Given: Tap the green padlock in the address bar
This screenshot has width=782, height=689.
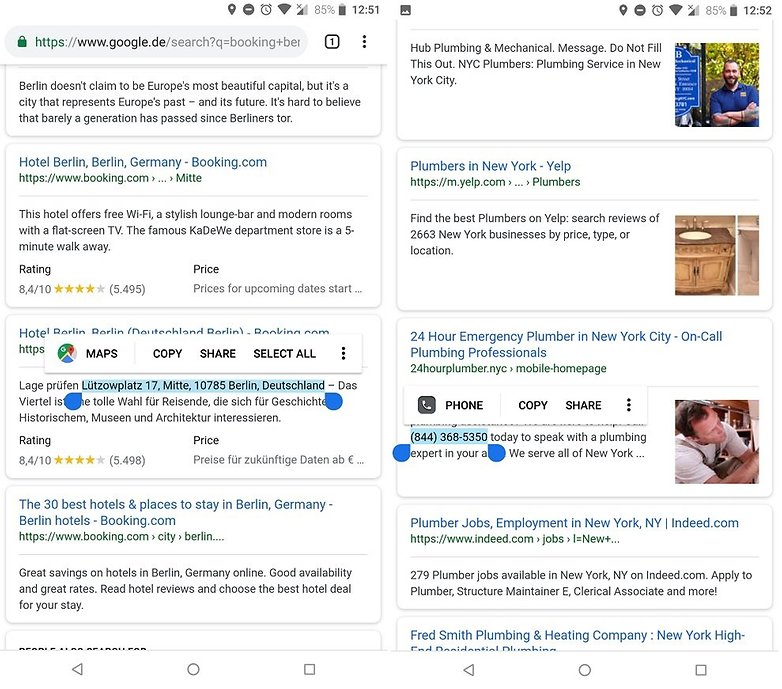Looking at the screenshot, I should click(x=22, y=42).
